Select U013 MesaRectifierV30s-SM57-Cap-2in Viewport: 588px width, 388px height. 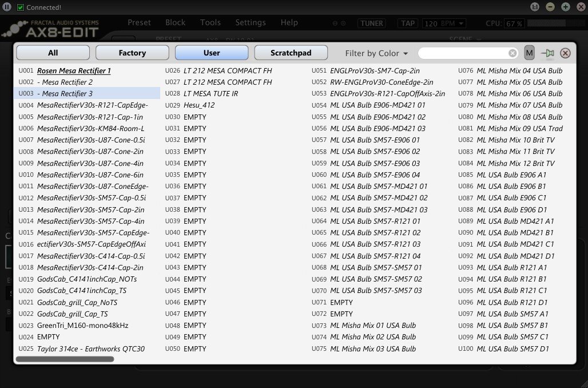[87, 210]
